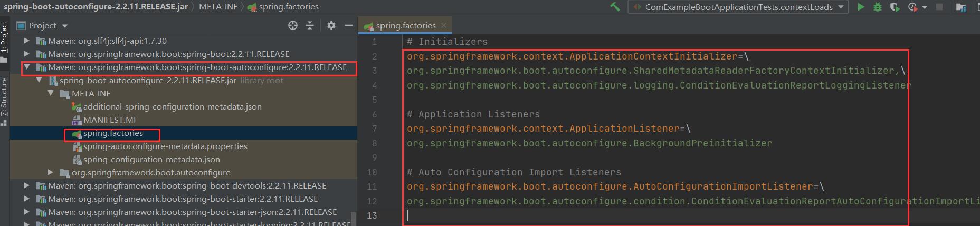Image resolution: width=980 pixels, height=226 pixels.
Task: Expand the Maven slf4j-api:1.7.30 node
Action: [x=26, y=41]
